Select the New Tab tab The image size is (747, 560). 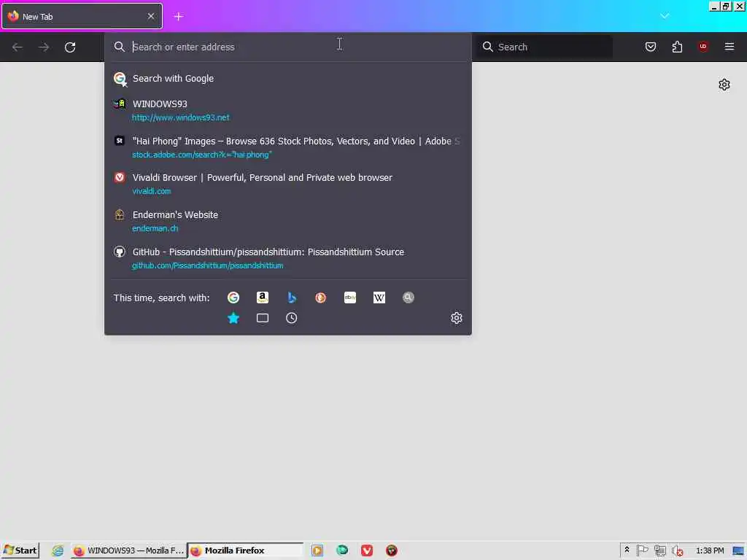[x=82, y=16]
